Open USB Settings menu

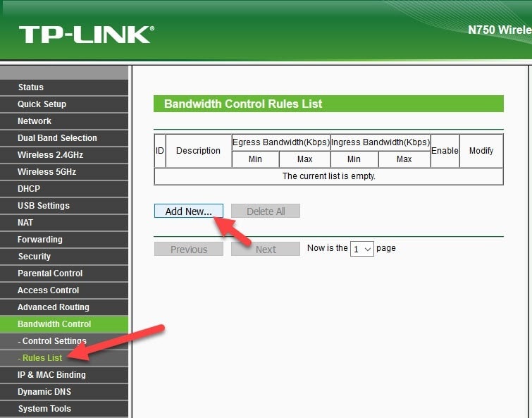point(44,206)
